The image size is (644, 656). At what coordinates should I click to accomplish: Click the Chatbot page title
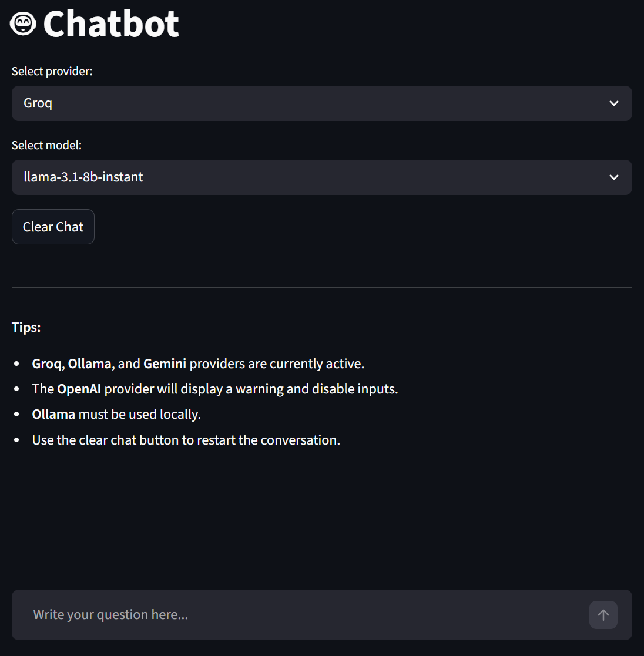[x=111, y=24]
